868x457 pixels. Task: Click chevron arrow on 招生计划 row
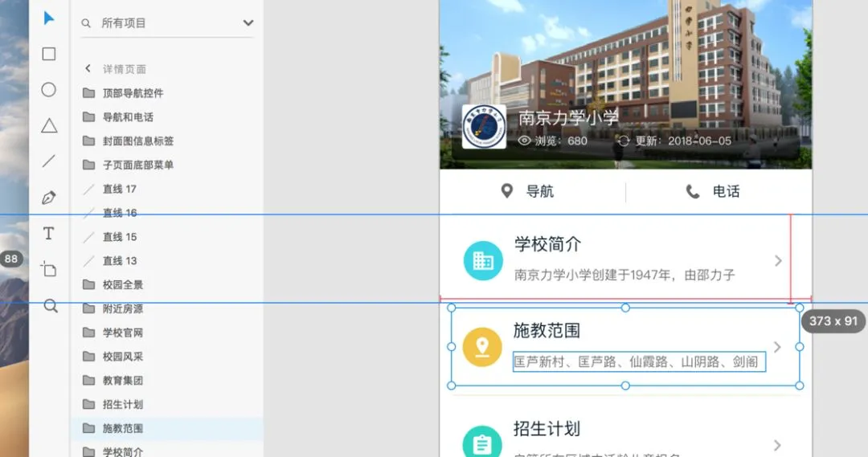777,446
